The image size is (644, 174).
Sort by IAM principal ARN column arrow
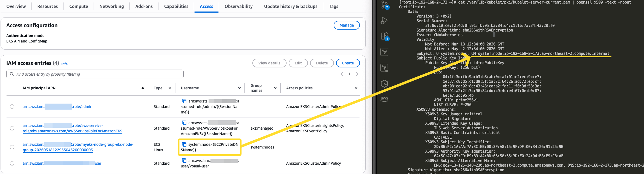point(143,88)
